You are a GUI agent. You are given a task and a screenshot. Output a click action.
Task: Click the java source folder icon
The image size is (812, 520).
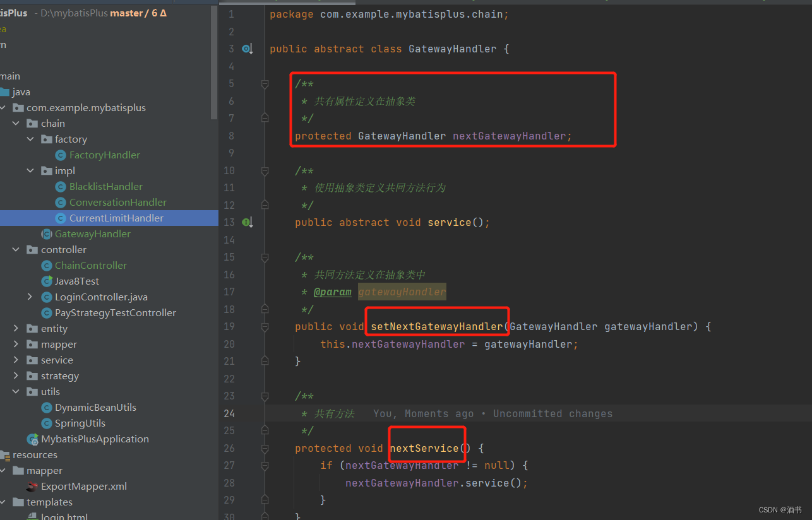pyautogui.click(x=4, y=92)
